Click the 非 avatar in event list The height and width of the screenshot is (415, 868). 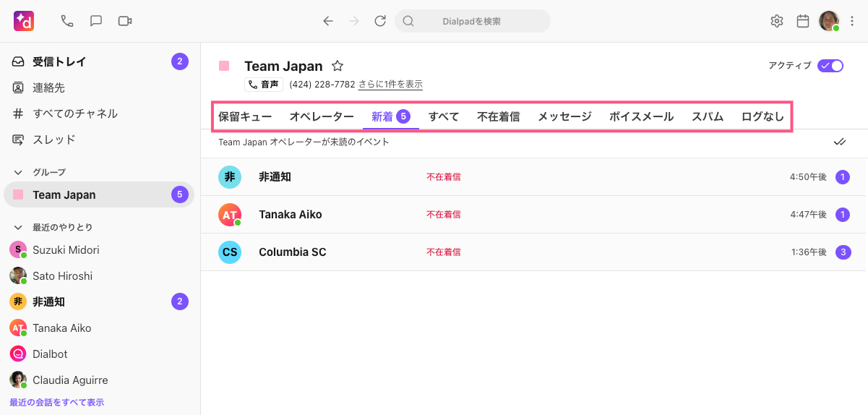point(230,177)
